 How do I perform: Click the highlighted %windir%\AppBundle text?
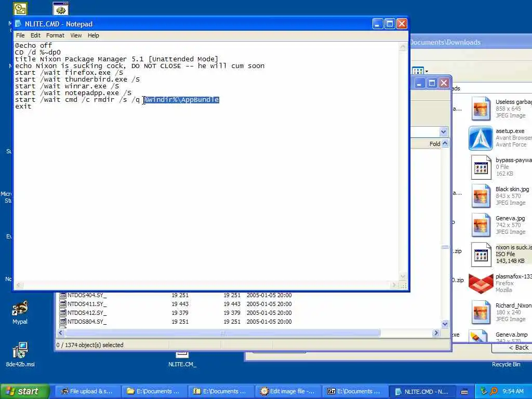pyautogui.click(x=181, y=100)
